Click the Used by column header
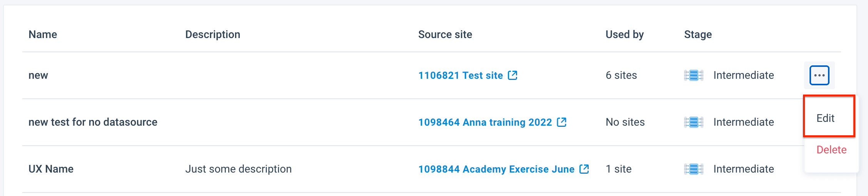868x196 pixels. coord(624,35)
